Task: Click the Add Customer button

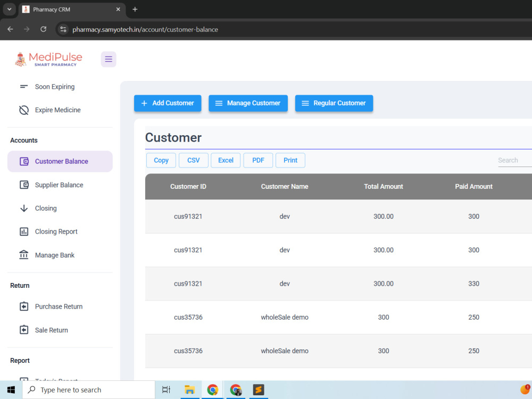Action: (168, 103)
